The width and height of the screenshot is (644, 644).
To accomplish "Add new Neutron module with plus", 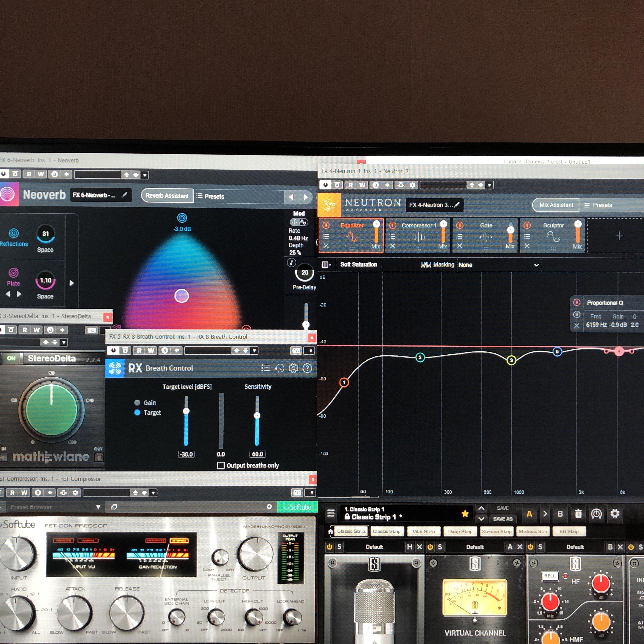I will tap(619, 236).
